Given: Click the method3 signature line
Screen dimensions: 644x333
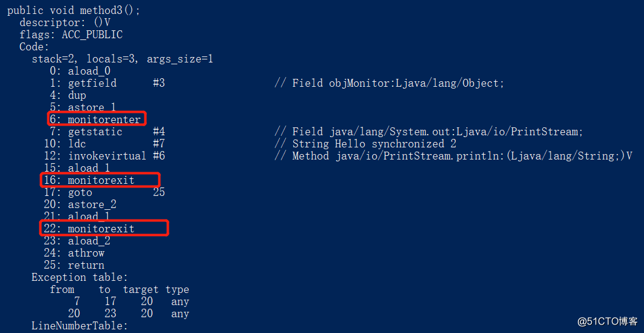Looking at the screenshot, I should tap(74, 11).
